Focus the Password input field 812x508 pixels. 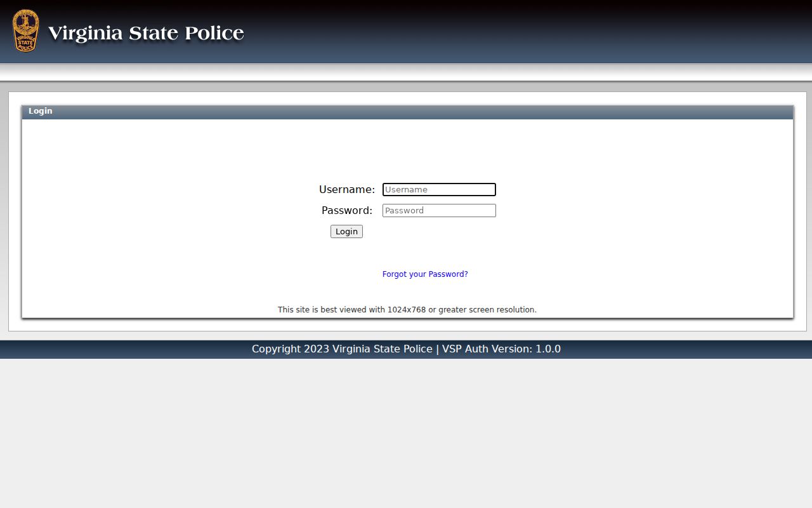(439, 210)
